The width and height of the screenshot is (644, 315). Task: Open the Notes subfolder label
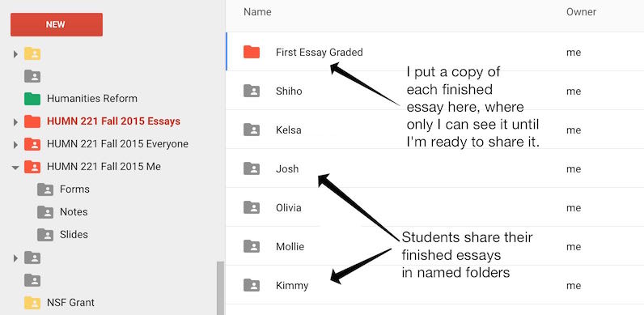[74, 212]
